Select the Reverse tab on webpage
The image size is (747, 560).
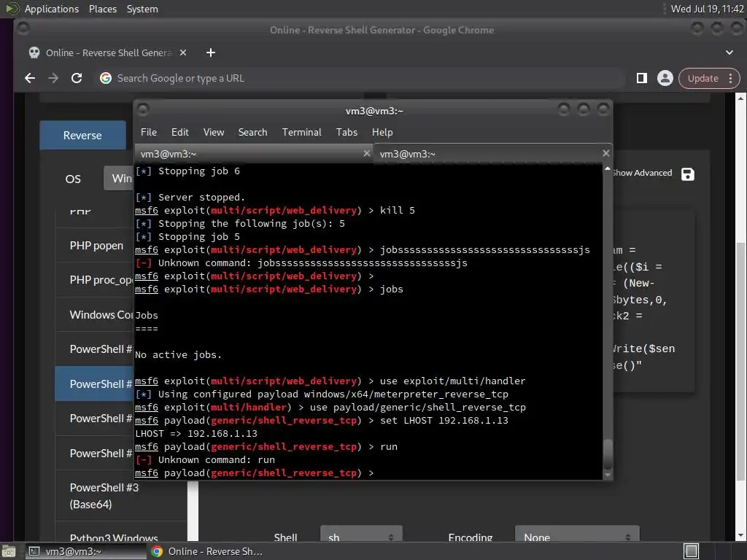pos(82,135)
